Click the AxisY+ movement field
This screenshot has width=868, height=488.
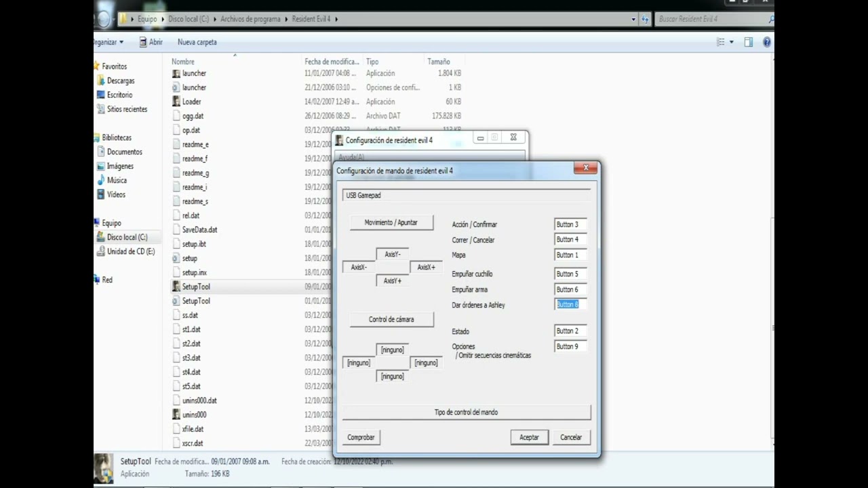pos(393,281)
